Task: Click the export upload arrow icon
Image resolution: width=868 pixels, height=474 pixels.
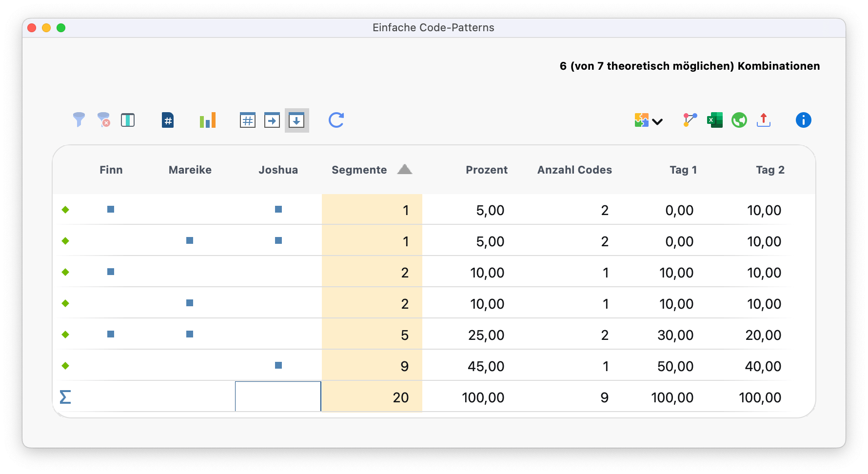Action: tap(764, 120)
